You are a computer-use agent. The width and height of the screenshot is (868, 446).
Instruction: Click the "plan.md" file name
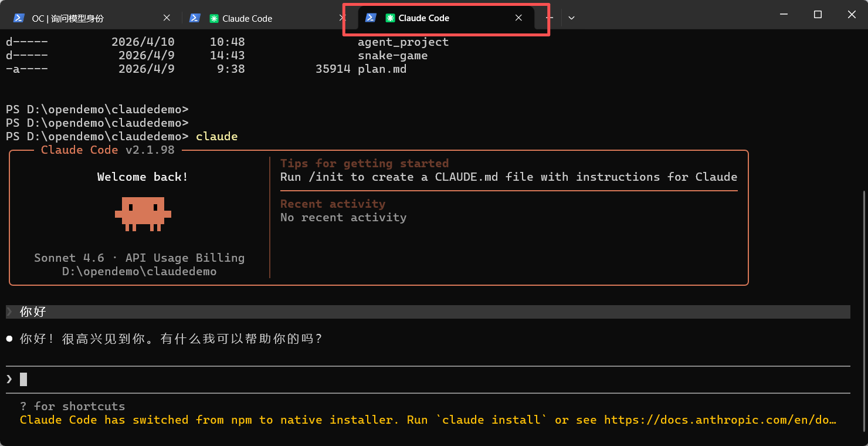tap(382, 69)
